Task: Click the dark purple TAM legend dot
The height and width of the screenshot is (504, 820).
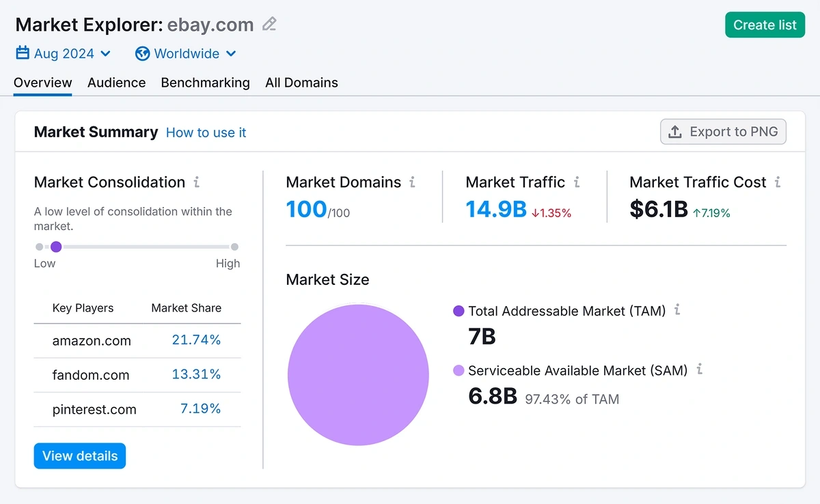Action: [459, 311]
